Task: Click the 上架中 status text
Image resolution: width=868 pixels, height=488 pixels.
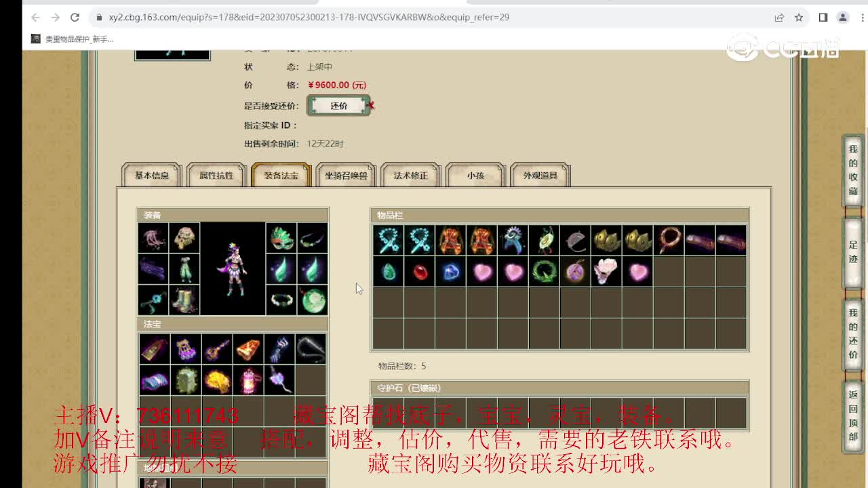Action: point(320,66)
